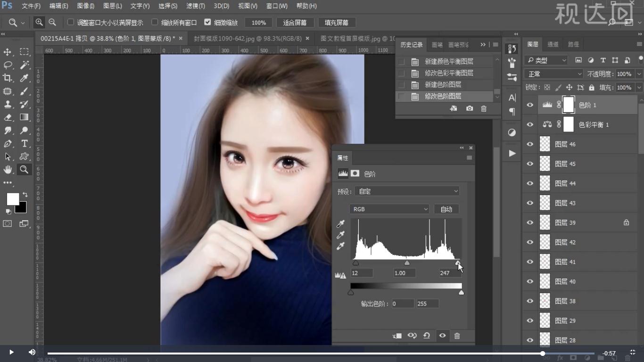The image size is (644, 362).
Task: Hide the 色彩平衡 1 layer
Action: [x=530, y=124]
